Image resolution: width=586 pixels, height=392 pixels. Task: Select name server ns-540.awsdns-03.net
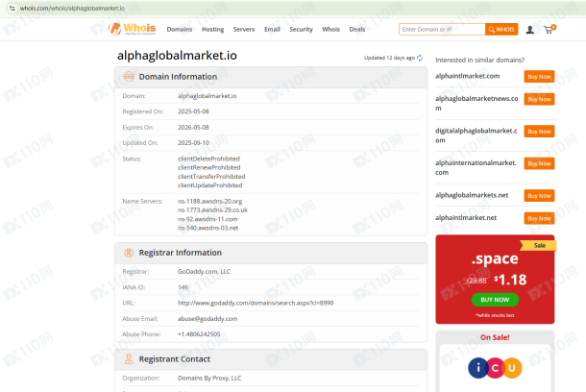click(208, 228)
